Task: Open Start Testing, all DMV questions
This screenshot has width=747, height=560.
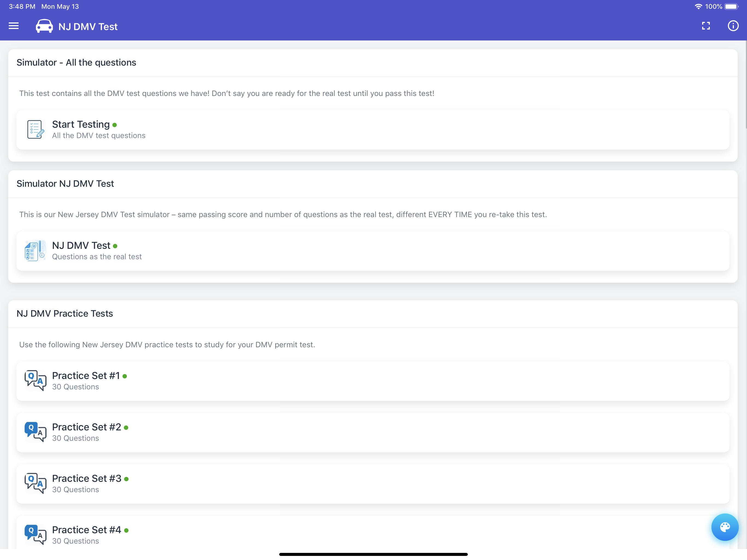Action: (373, 130)
